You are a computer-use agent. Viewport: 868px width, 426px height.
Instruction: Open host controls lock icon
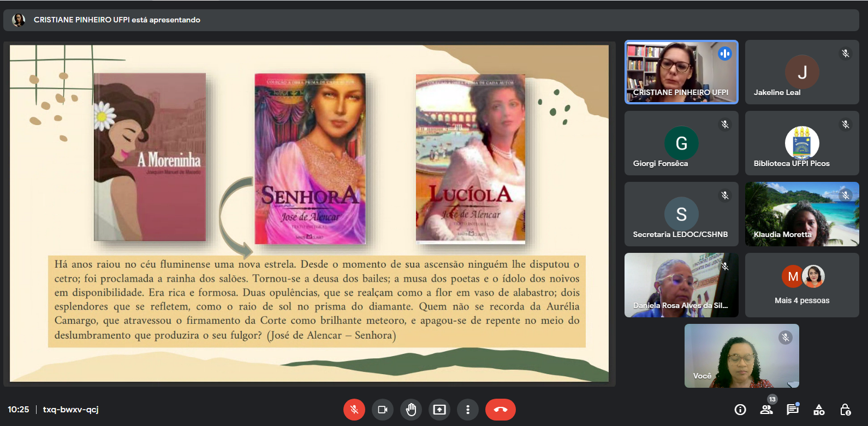[845, 410]
